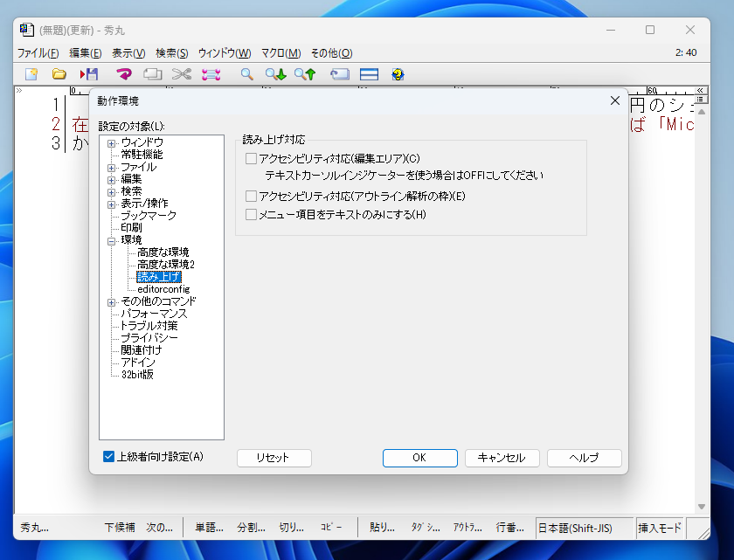The height and width of the screenshot is (560, 734).
Task: Select 関連付け in the tree
Action: coord(141,350)
